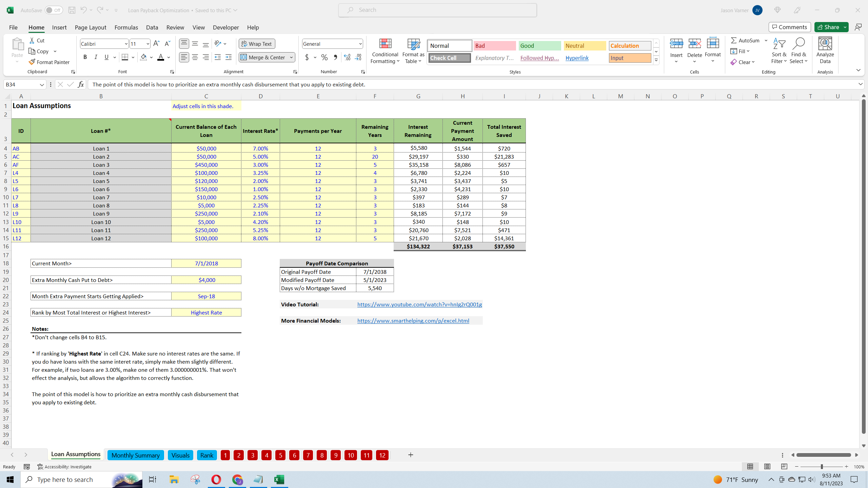Toggle bold formatting
This screenshot has width=868, height=488.
click(x=85, y=57)
